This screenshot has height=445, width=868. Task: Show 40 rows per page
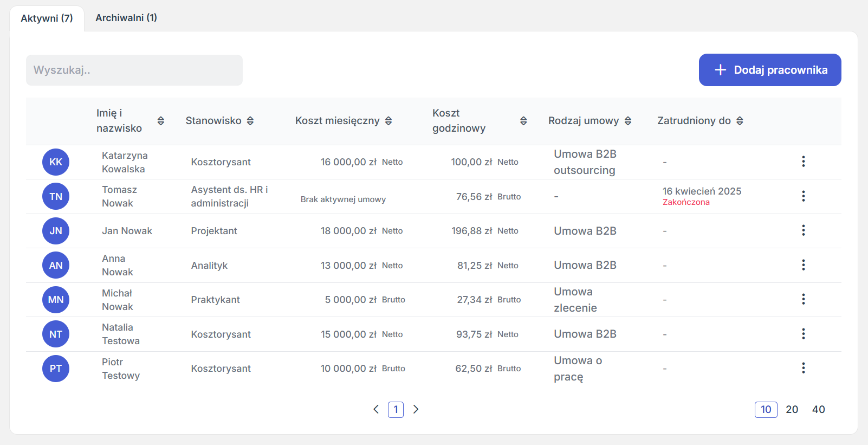[x=819, y=410]
